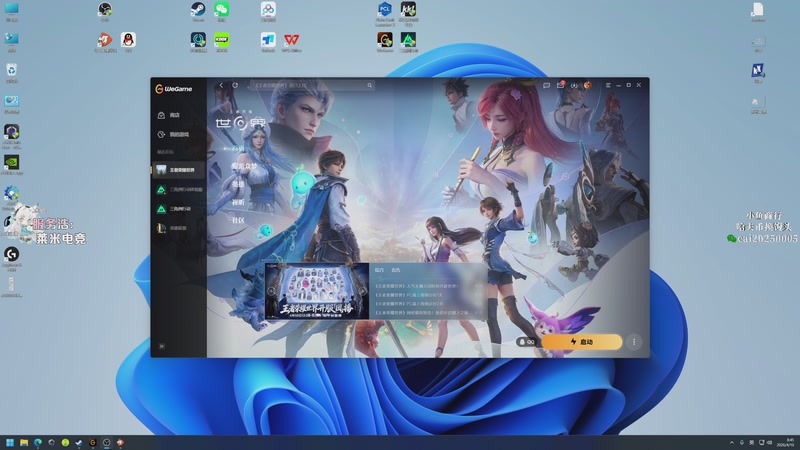The height and width of the screenshot is (450, 800).
Task: Click the WeGame logo in sidebar
Action: 173,89
